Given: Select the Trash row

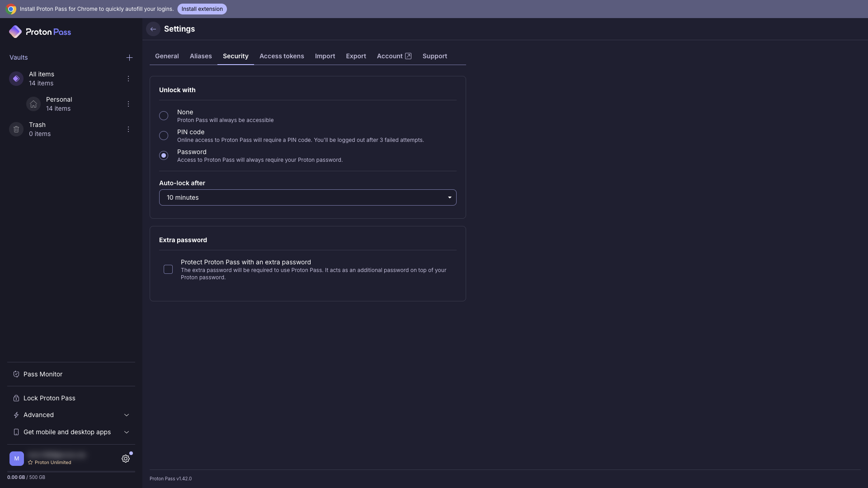Looking at the screenshot, I should click(x=71, y=129).
